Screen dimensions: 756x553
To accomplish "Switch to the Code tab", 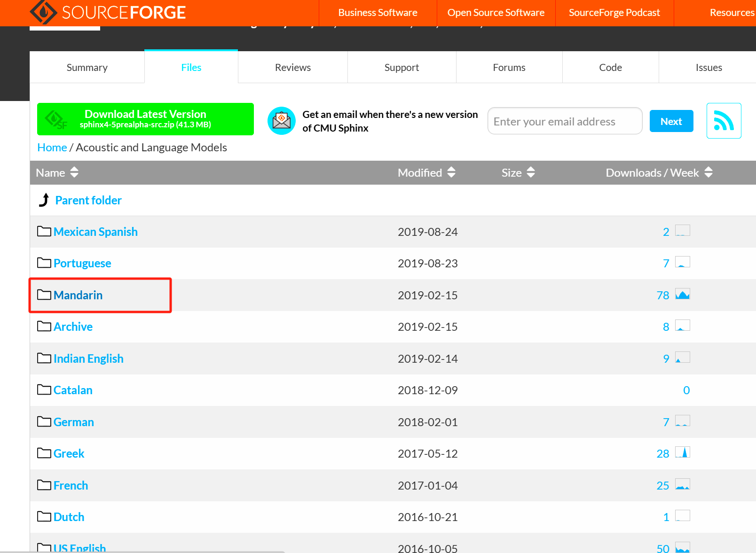I will [x=610, y=67].
